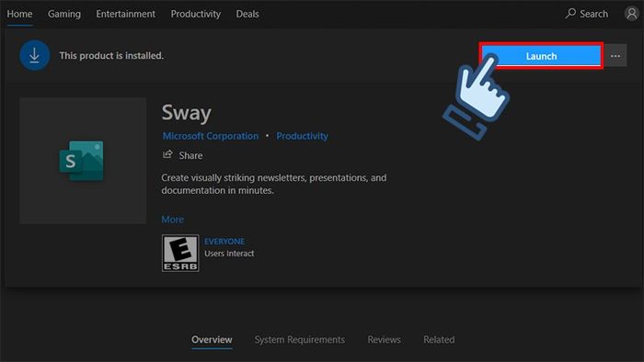This screenshot has height=362, width=644.
Task: Click the 'Users Interact' rating text
Action: click(229, 254)
